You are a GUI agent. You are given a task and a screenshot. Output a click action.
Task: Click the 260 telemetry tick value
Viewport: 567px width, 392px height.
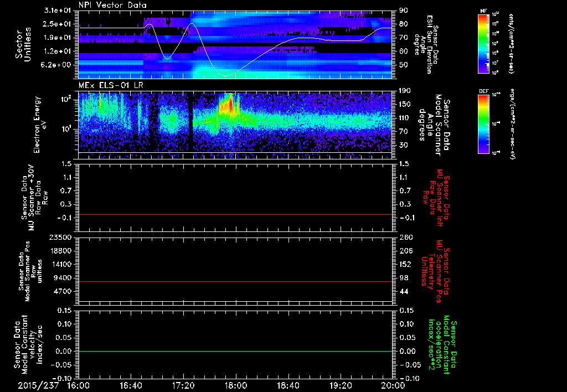coord(405,237)
